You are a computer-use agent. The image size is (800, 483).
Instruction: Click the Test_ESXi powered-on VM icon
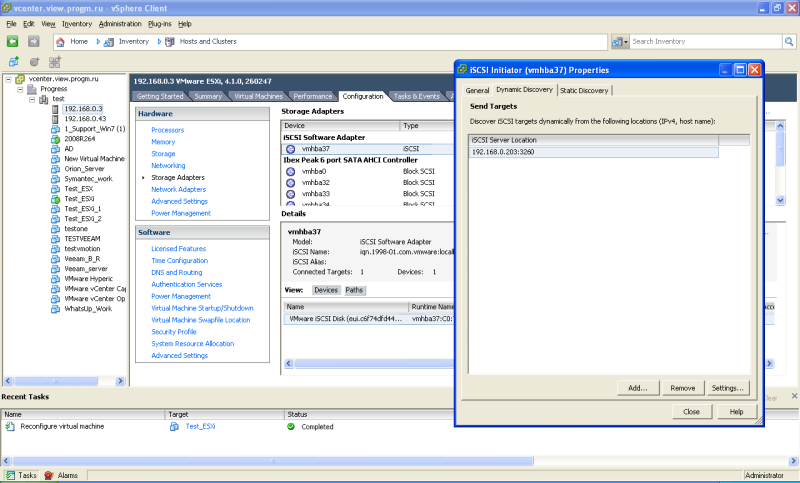click(56, 199)
